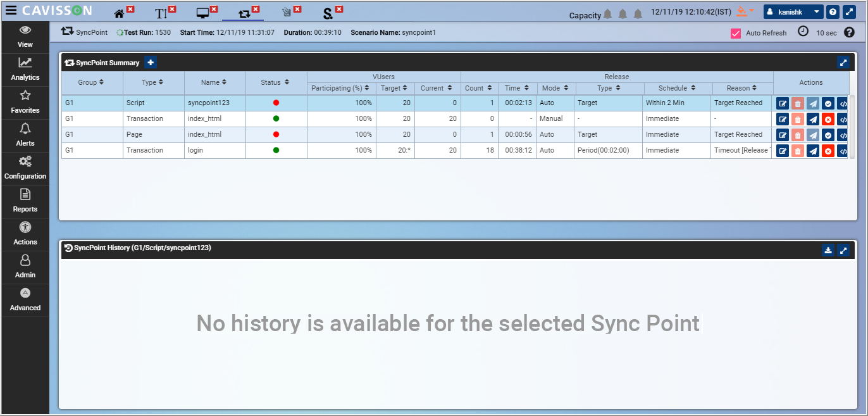868x416 pixels.
Task: Sort by Participating (%) column
Action: pyautogui.click(x=341, y=88)
